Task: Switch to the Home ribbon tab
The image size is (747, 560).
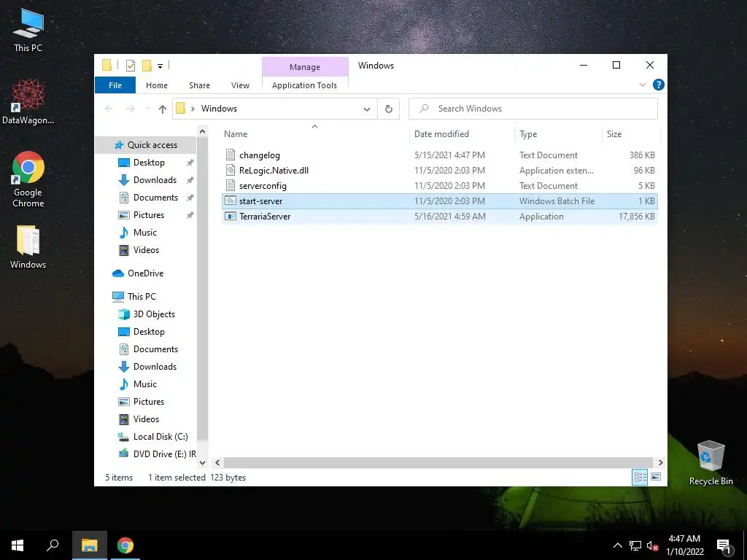Action: pyautogui.click(x=157, y=85)
